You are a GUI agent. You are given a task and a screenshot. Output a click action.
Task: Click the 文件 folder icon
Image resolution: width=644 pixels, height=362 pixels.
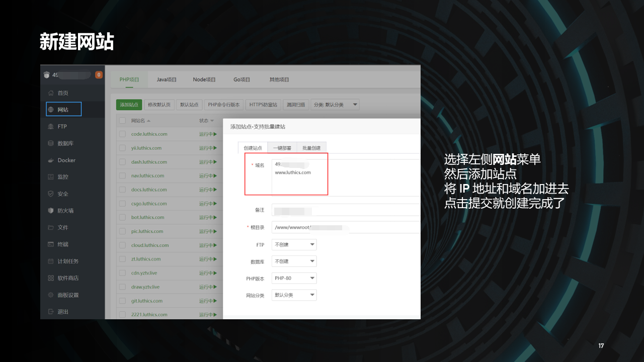point(50,227)
